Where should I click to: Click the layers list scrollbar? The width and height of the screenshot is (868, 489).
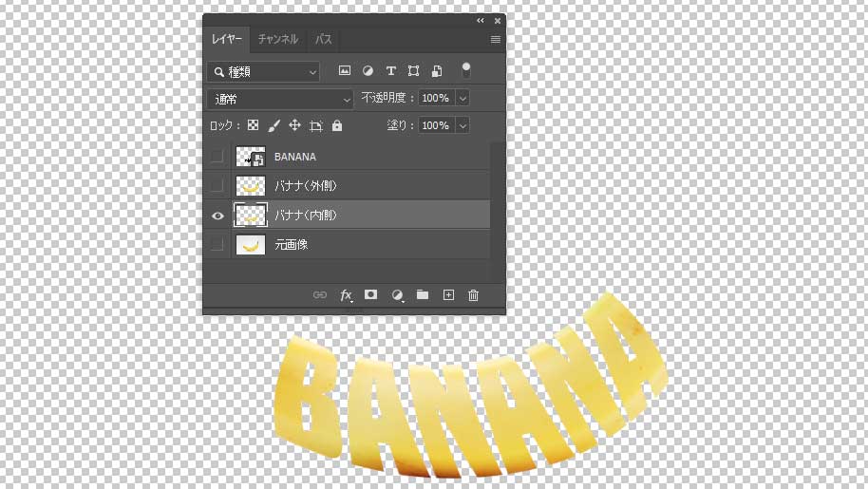[497, 213]
